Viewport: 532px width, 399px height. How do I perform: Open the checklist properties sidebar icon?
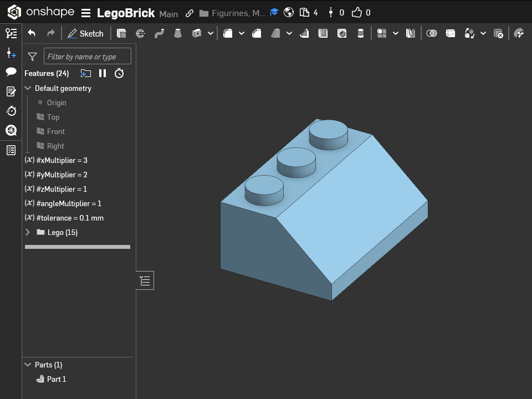click(x=11, y=150)
